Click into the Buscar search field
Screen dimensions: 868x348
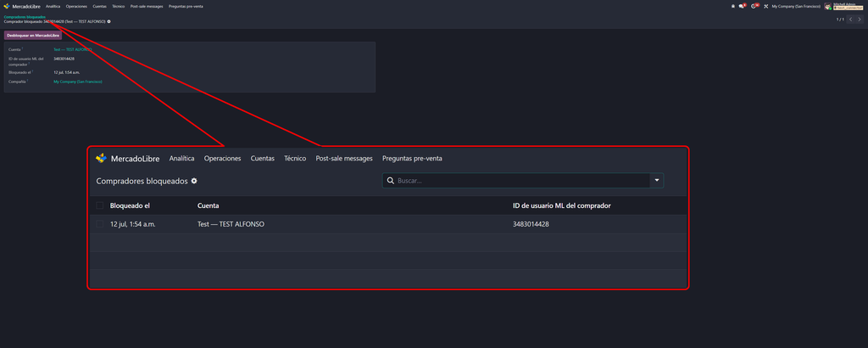click(522, 181)
